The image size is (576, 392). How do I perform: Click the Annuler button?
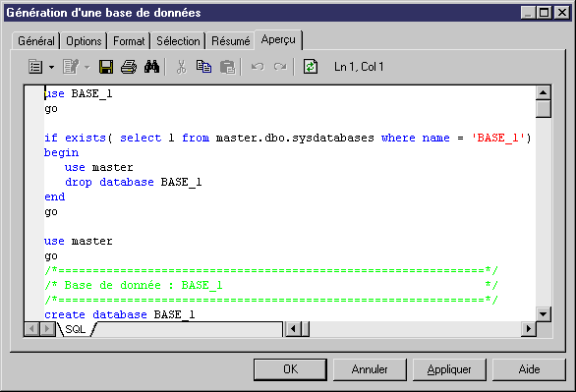[x=370, y=369]
